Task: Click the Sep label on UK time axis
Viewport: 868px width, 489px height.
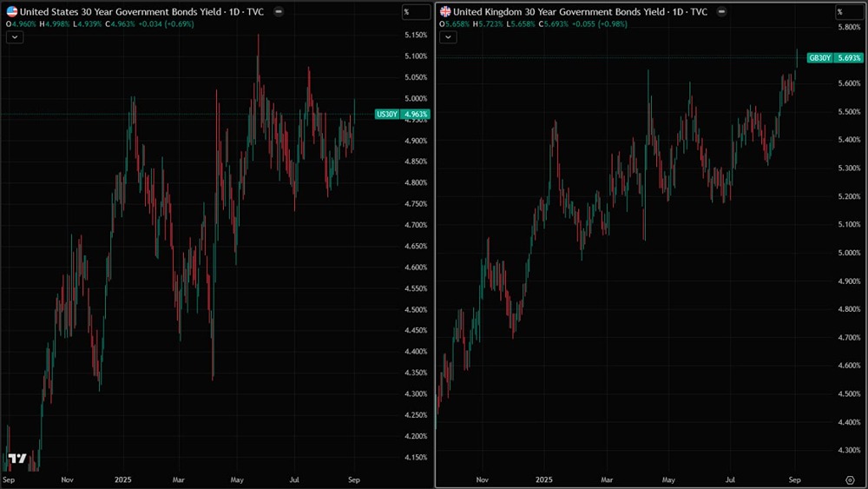Action: point(794,479)
